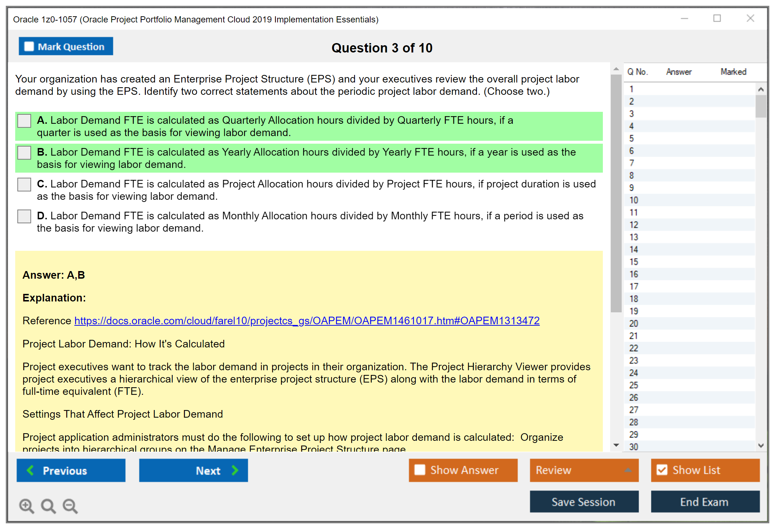This screenshot has height=532, width=778.
Task: Click the checkmark icon inside Show List button
Action: [x=663, y=470]
